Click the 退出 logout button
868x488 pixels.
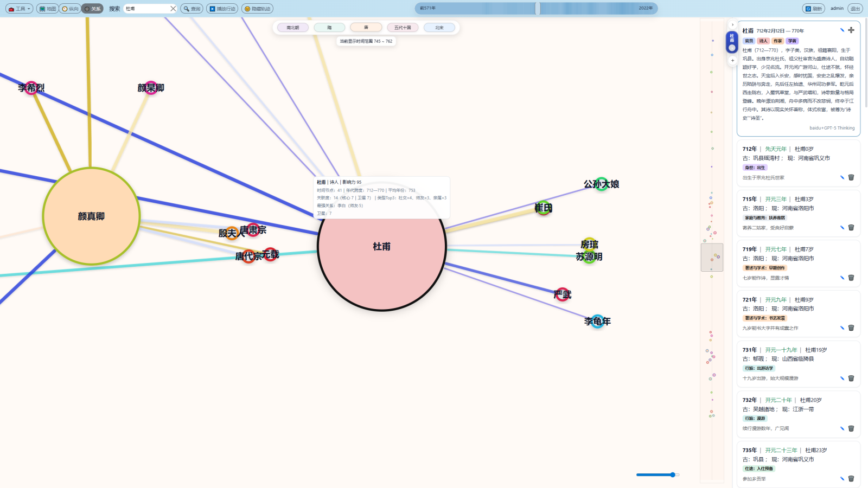(x=855, y=9)
